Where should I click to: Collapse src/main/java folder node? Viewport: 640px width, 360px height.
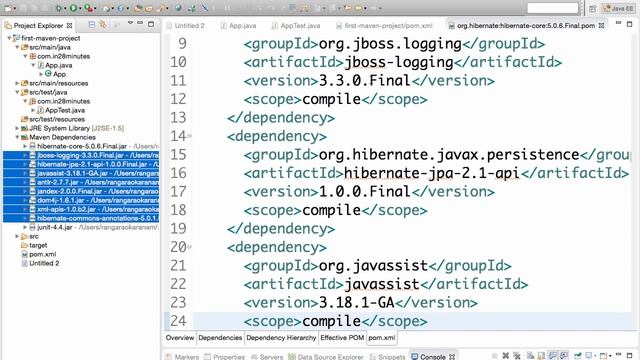coord(17,47)
